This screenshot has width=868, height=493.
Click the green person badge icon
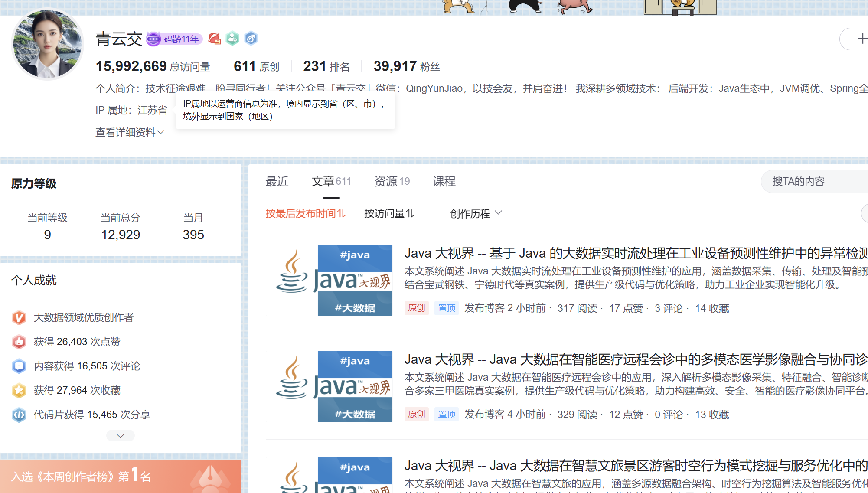coord(232,39)
